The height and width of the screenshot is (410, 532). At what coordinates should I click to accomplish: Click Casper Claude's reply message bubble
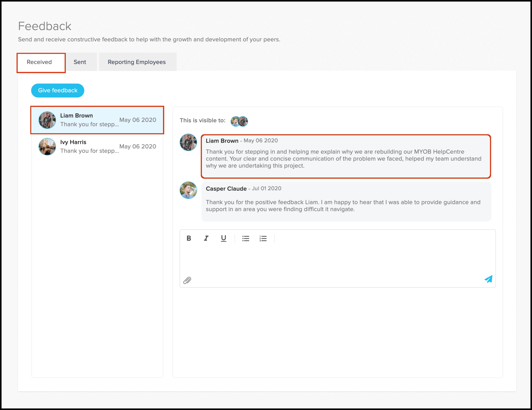click(346, 202)
